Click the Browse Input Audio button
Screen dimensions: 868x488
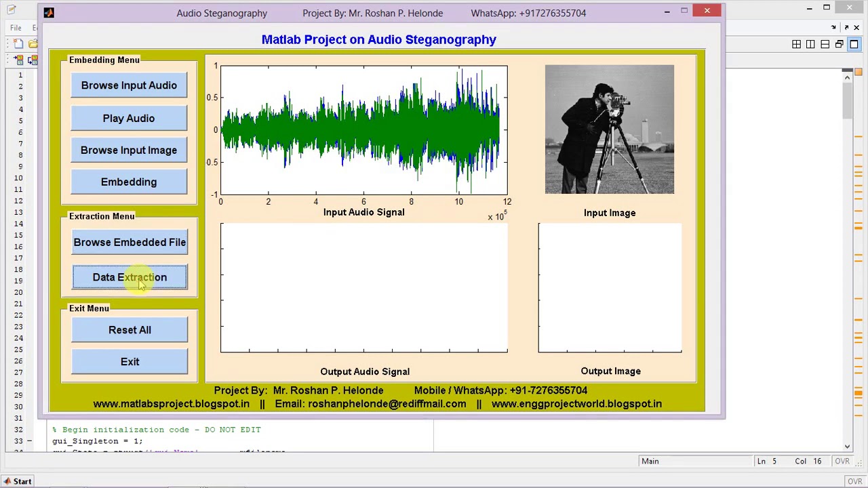pyautogui.click(x=129, y=85)
